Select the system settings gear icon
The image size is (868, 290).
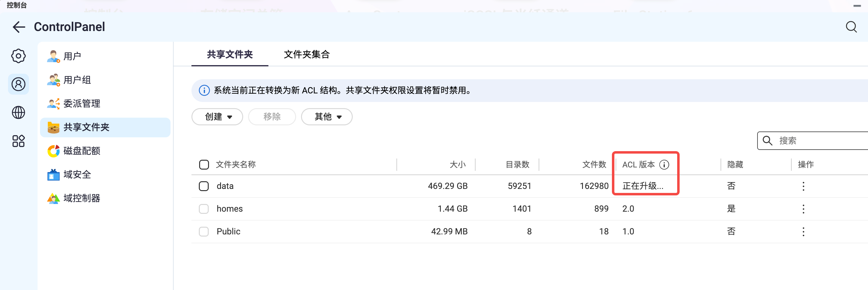[18, 56]
